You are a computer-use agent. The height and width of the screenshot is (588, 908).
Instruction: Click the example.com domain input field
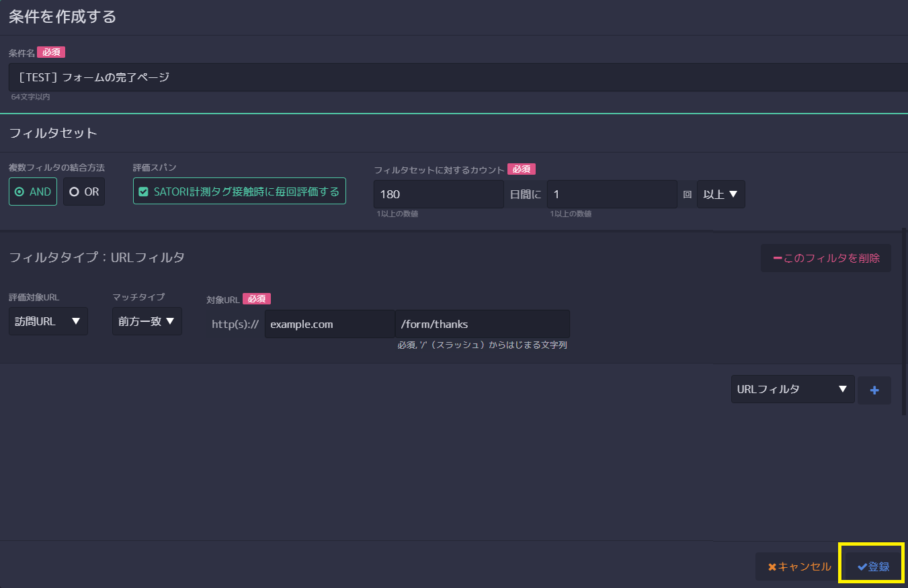(329, 324)
